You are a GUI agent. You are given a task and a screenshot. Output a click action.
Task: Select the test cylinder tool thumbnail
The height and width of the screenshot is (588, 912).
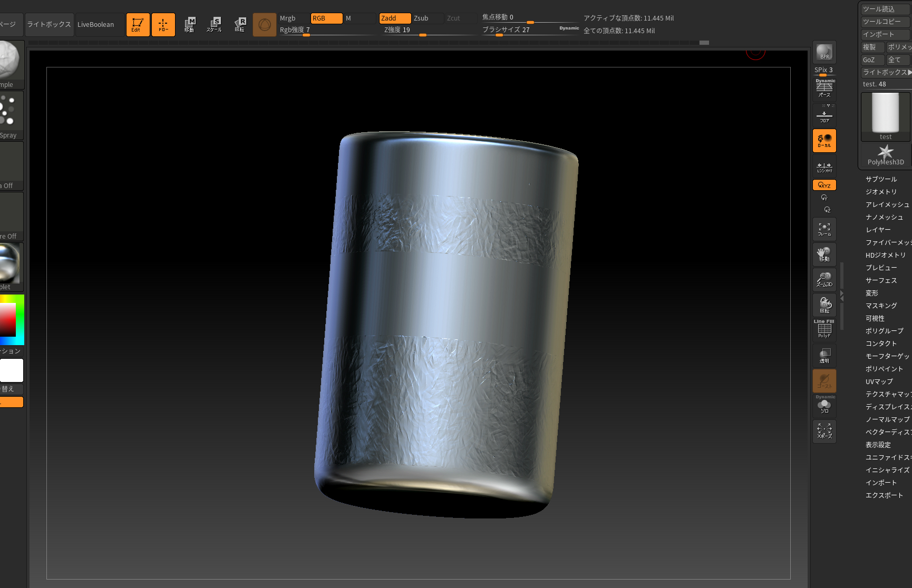click(x=886, y=116)
